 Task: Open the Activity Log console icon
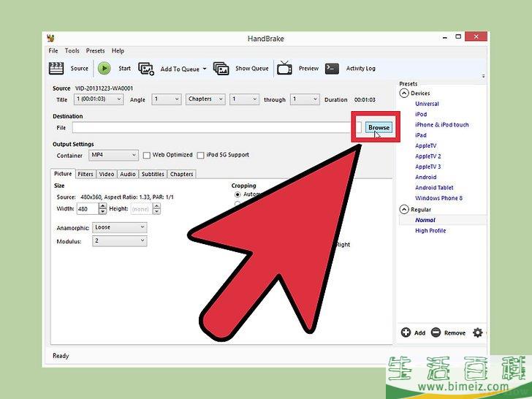(x=332, y=68)
